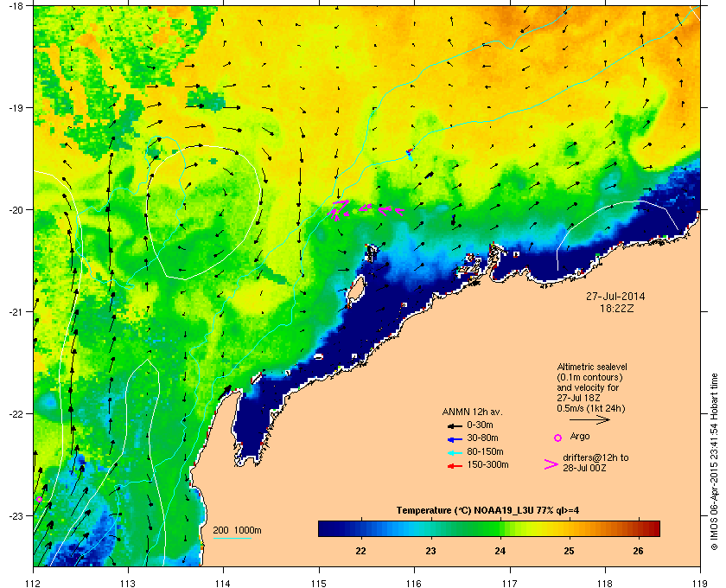Click the magenta Argo circle in legend
This screenshot has width=726, height=588.
[x=558, y=438]
